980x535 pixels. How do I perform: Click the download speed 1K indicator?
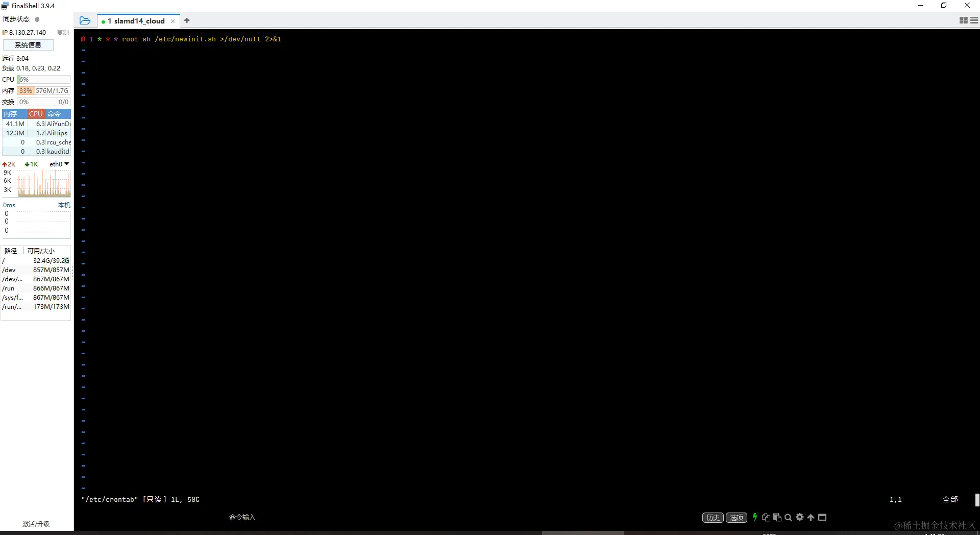31,164
